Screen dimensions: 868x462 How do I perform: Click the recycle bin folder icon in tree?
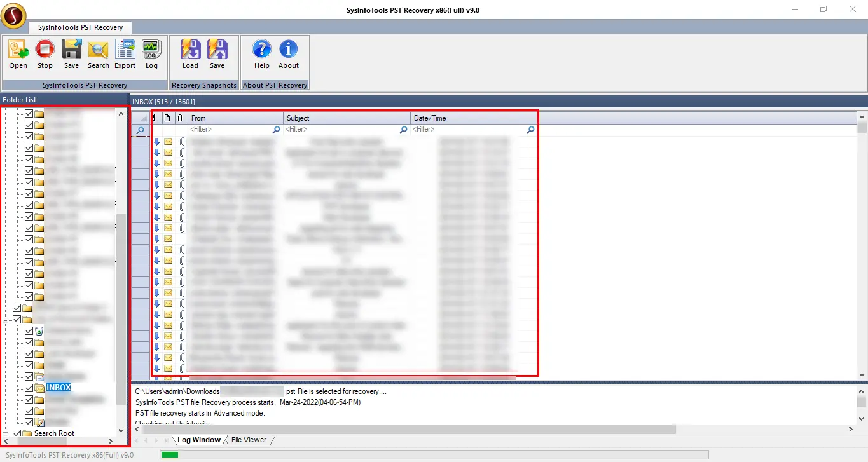39,330
